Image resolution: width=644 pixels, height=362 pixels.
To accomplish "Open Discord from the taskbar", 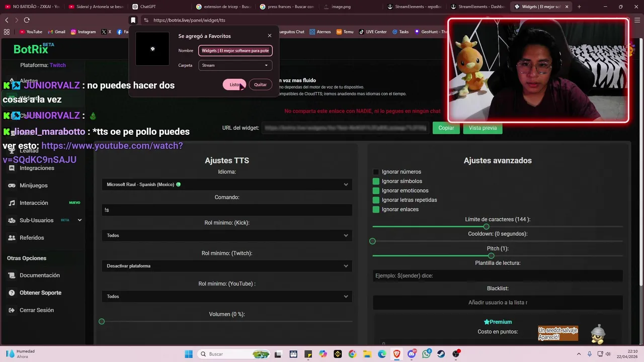I will [412, 354].
